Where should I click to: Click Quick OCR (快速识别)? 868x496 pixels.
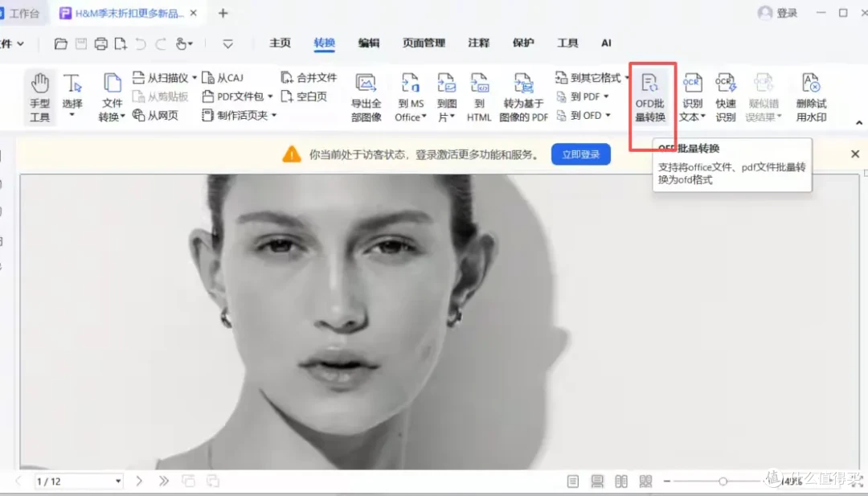click(x=725, y=97)
